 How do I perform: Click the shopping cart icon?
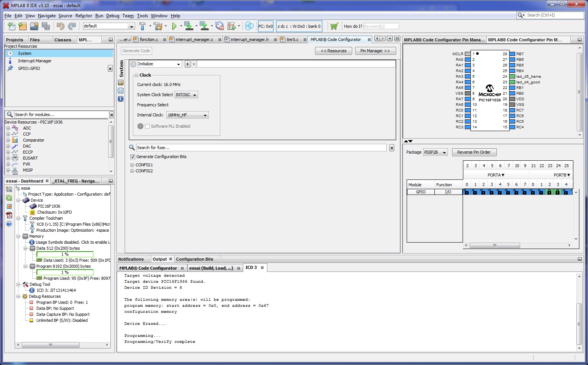334,26
